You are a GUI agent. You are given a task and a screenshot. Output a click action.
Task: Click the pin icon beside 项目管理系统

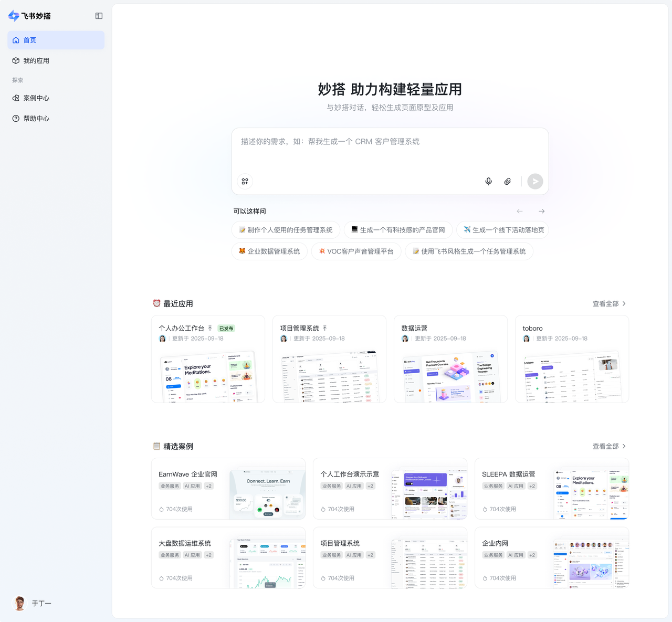click(x=325, y=328)
